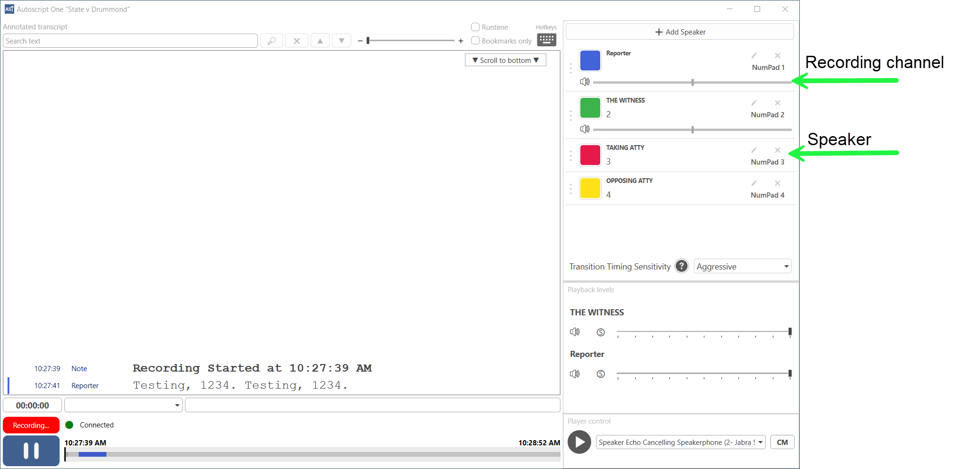Open Transition Timing Sensitivity dropdown
Screen dimensions: 980x469
tap(742, 266)
